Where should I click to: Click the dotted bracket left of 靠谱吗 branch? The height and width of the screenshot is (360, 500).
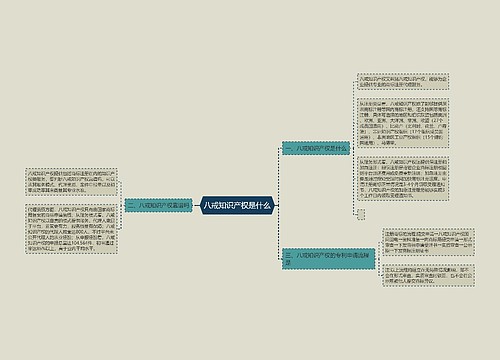click(121, 205)
